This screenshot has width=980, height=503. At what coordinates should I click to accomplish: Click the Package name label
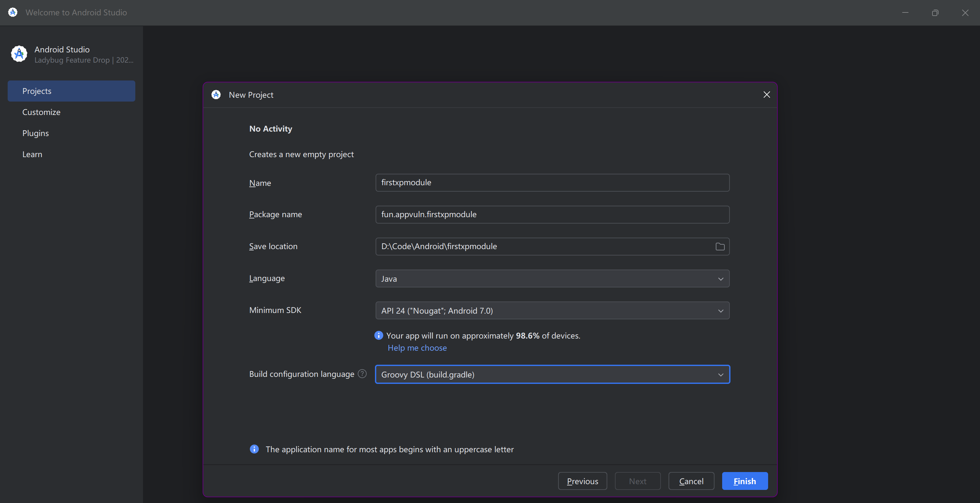[275, 214]
